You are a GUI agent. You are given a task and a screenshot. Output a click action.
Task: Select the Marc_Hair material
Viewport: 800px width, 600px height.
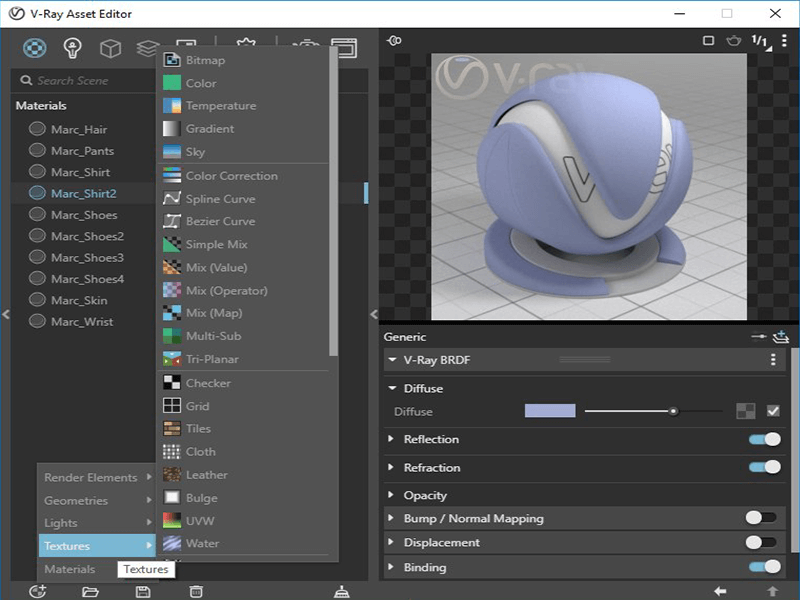coord(79,129)
